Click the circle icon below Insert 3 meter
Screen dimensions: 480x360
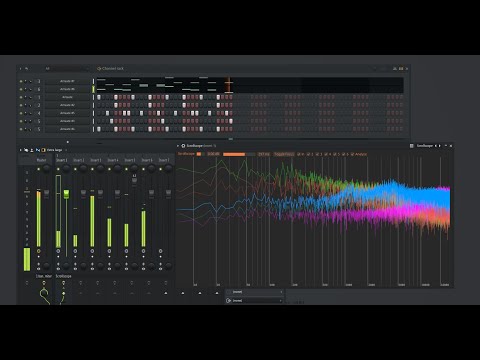click(92, 251)
